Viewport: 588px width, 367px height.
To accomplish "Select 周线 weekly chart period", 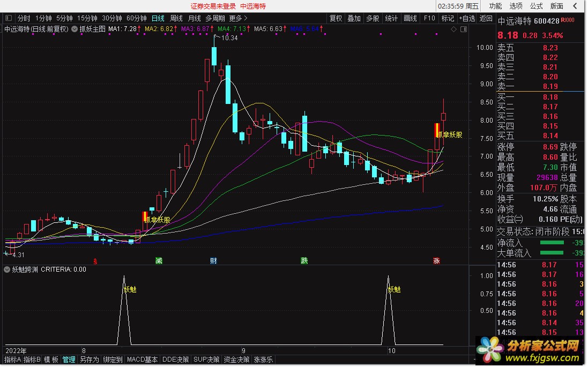I will [x=176, y=18].
